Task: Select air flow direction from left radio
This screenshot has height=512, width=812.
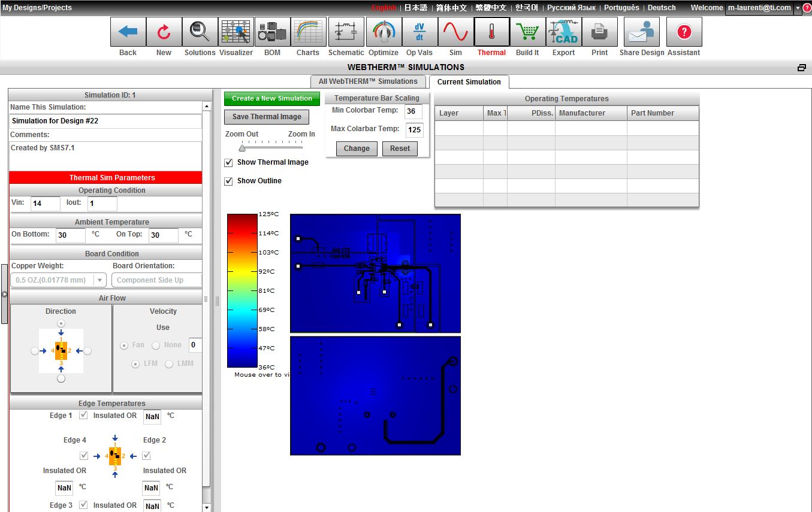Action: click(x=35, y=351)
